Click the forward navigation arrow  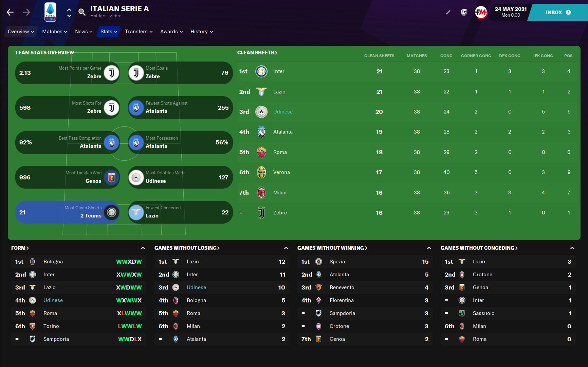pyautogui.click(x=26, y=12)
